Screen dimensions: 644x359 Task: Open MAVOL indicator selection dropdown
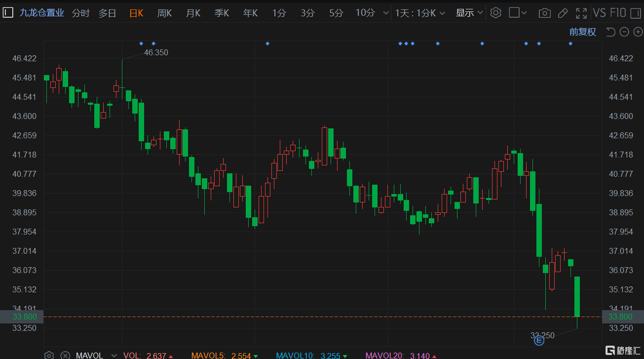(97, 356)
